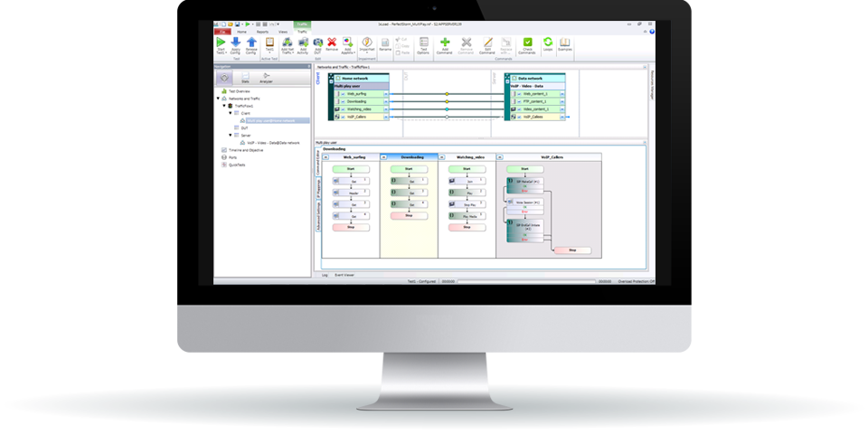Collapse the Server node in the tree
The width and height of the screenshot is (868, 434).
231,135
